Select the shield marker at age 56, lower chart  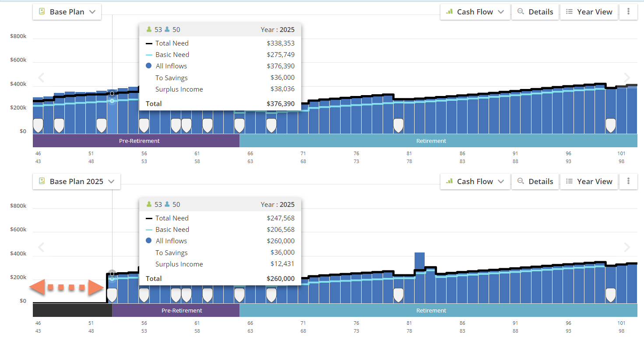pos(144,295)
